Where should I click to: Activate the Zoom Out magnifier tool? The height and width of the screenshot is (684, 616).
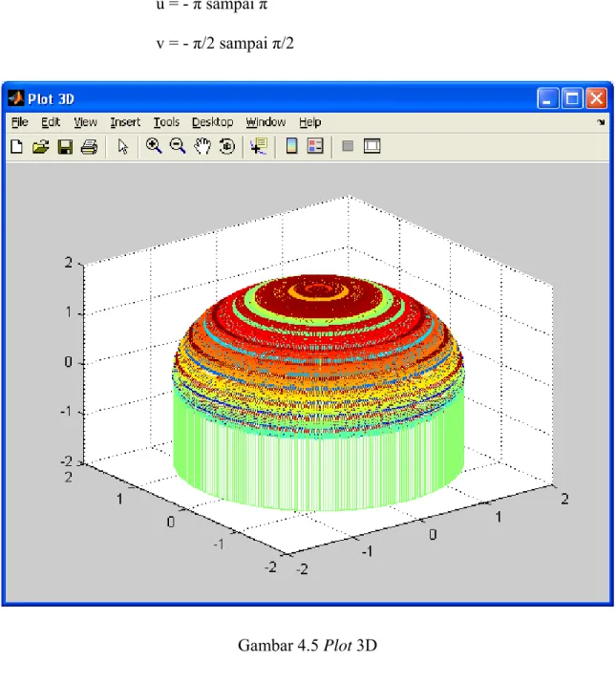pos(178,146)
